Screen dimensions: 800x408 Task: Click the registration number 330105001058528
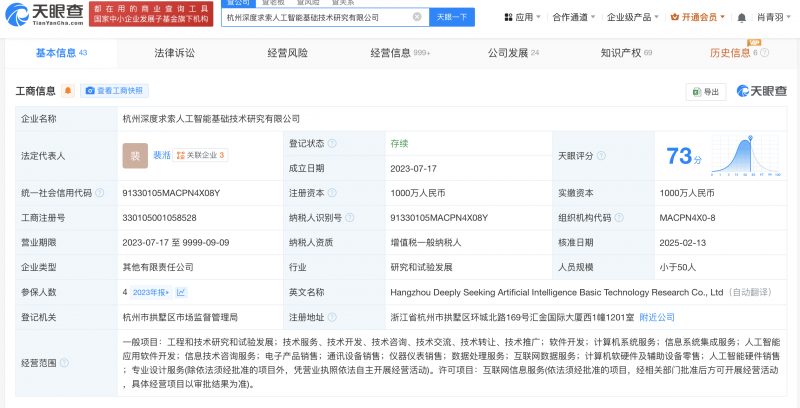tap(159, 218)
